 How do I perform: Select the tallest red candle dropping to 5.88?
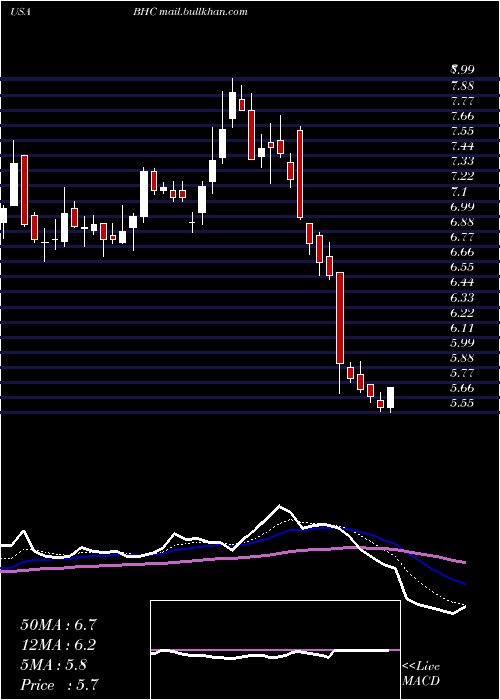(x=340, y=318)
